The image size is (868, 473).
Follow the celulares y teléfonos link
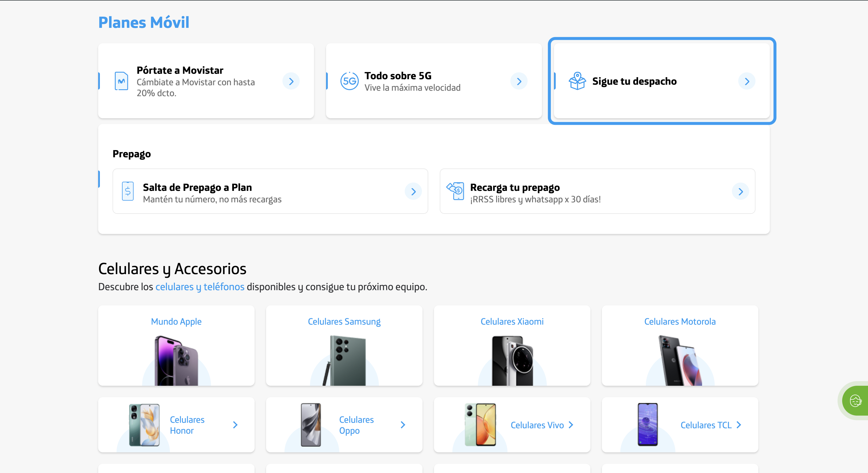(200, 287)
